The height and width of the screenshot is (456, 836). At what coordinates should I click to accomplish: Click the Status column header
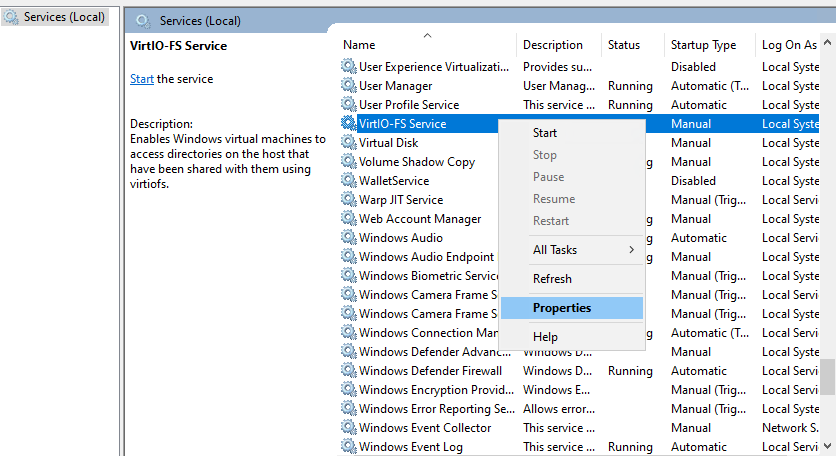(x=624, y=45)
